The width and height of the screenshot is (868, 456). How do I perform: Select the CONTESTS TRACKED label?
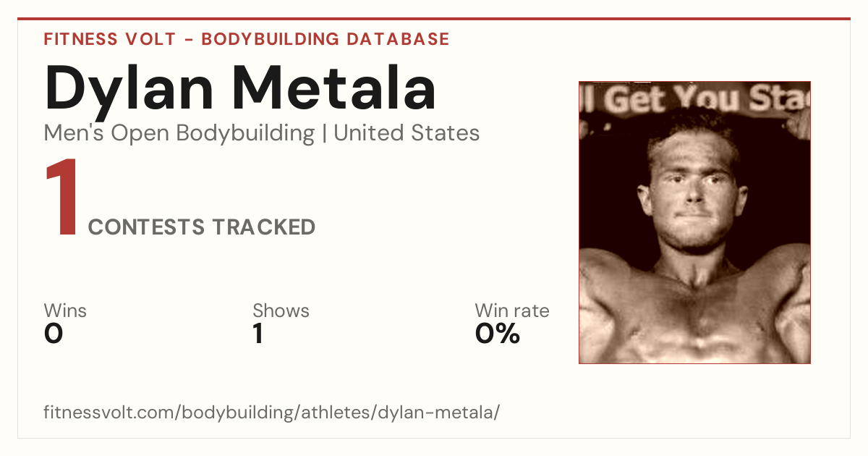tap(202, 227)
